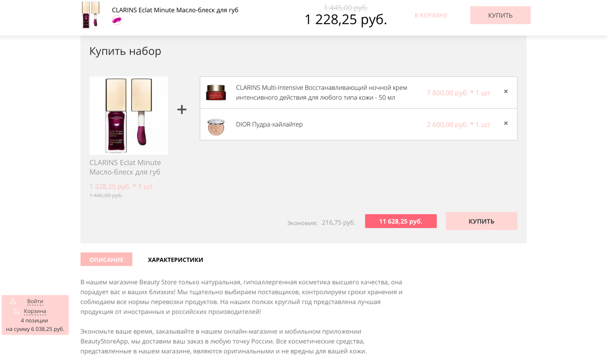This screenshot has height=364, width=607.
Task: Switch to the Описание tab
Action: pos(106,260)
